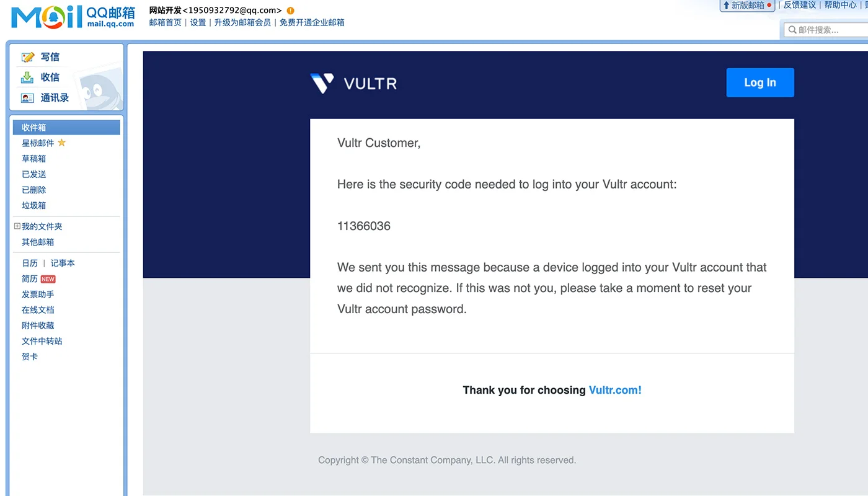Image resolution: width=868 pixels, height=496 pixels.
Task: Click the NEW badge next to 简历
Action: [x=47, y=278]
